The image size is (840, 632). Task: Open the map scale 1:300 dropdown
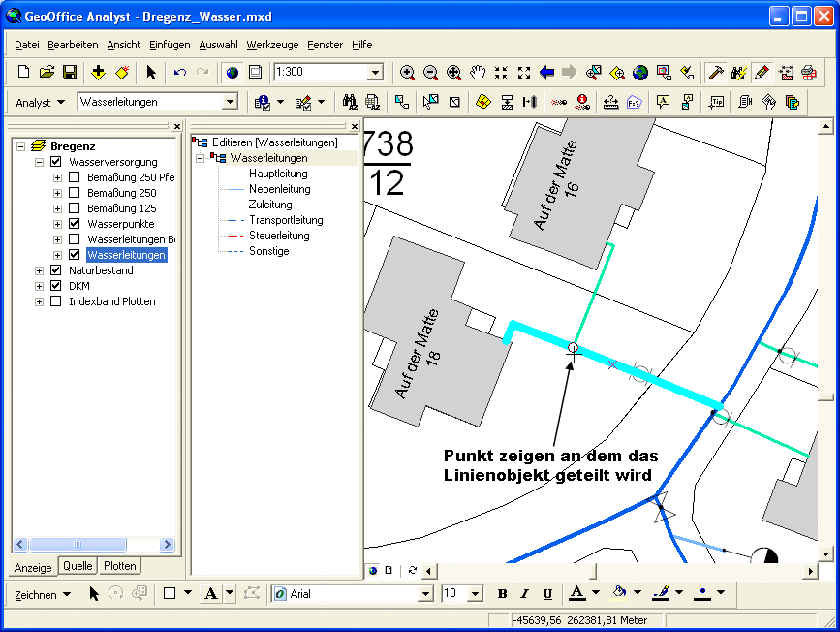pos(375,73)
